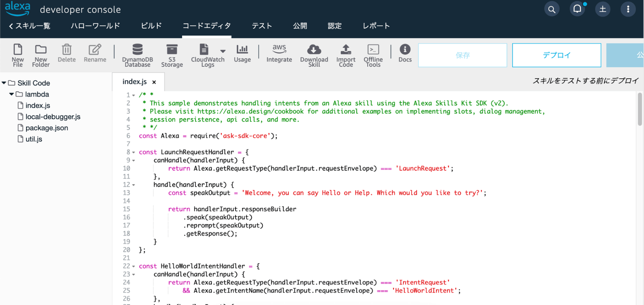Switch to the テスト tab

coord(262,26)
